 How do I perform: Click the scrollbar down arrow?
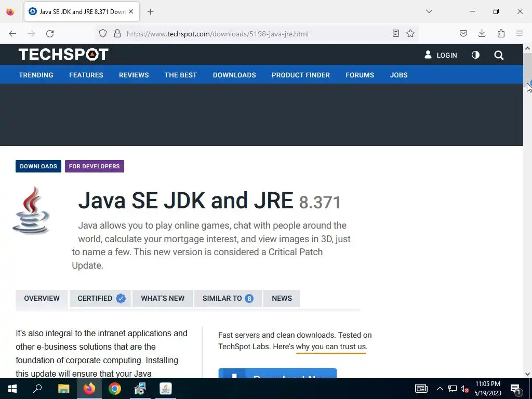pyautogui.click(x=527, y=374)
